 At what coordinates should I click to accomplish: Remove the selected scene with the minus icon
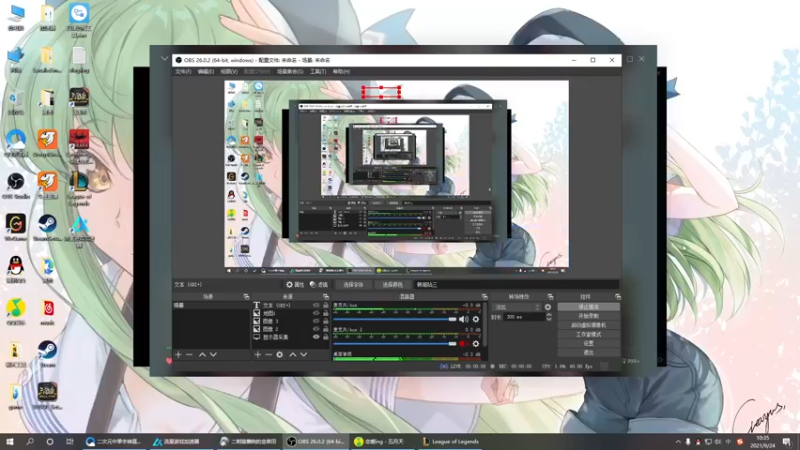(x=189, y=354)
